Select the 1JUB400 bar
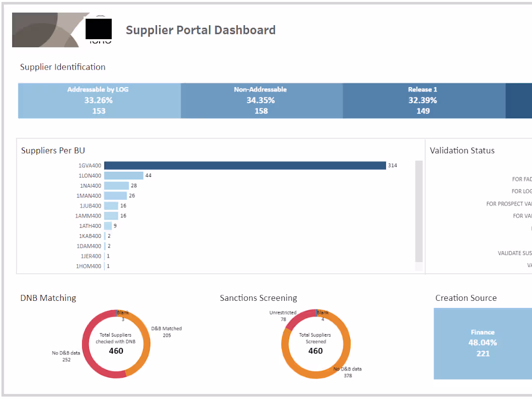532x399 pixels. [111, 206]
